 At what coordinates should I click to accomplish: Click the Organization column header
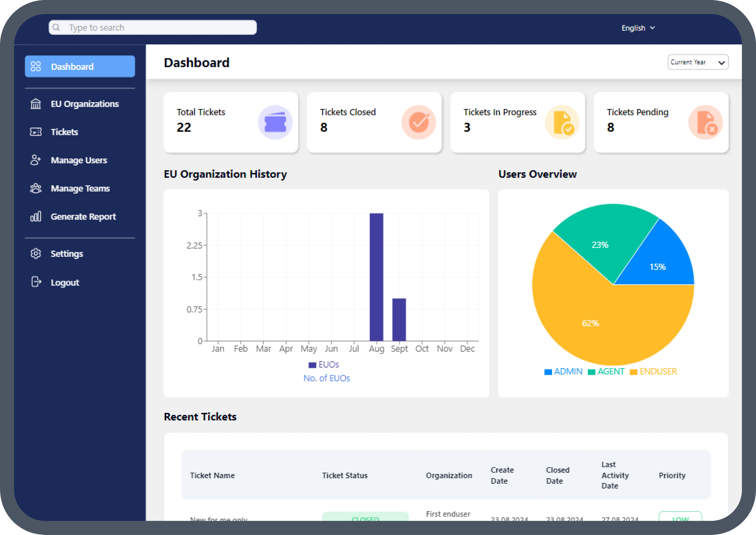pos(449,475)
